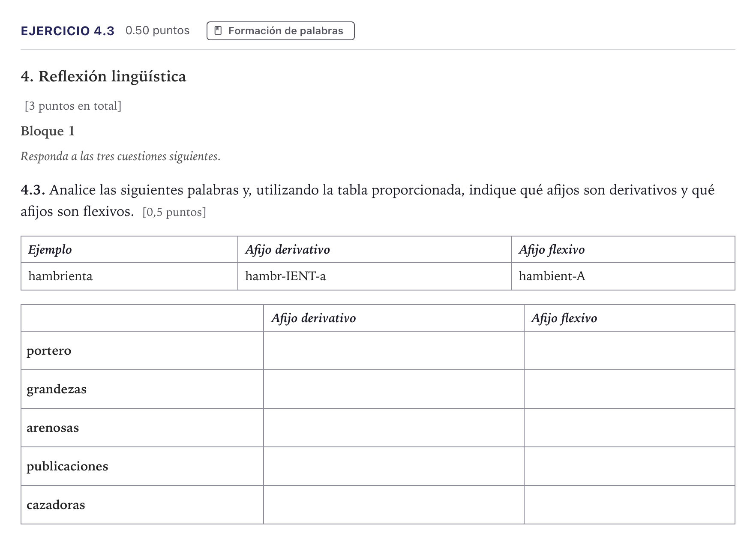Click the 0.50 puntos label

pos(157,30)
